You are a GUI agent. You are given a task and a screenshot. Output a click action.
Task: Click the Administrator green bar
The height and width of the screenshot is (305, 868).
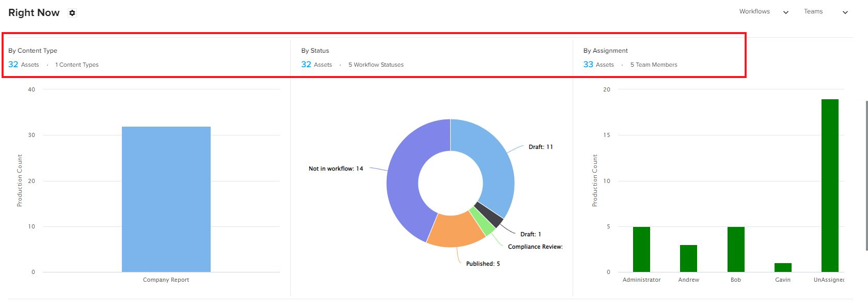pyautogui.click(x=641, y=249)
